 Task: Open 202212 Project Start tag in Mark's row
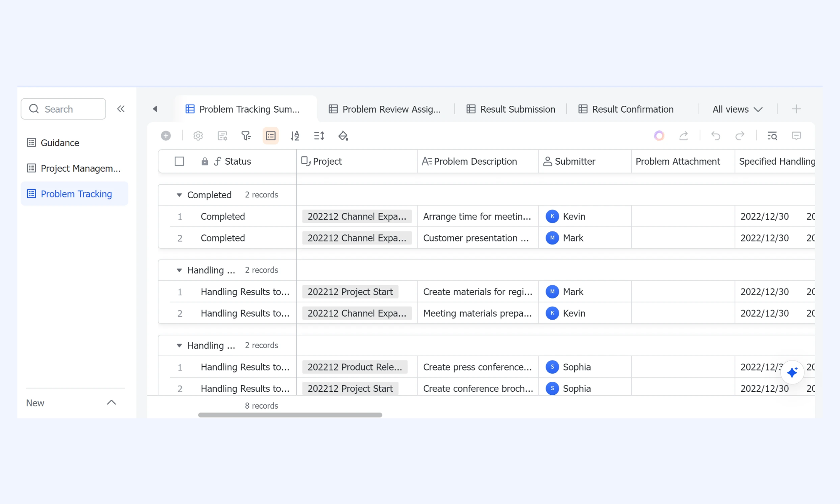350,291
